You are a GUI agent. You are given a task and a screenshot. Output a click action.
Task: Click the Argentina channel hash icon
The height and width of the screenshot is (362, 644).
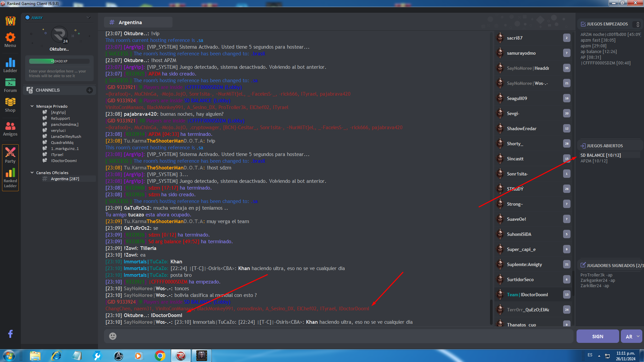[112, 22]
